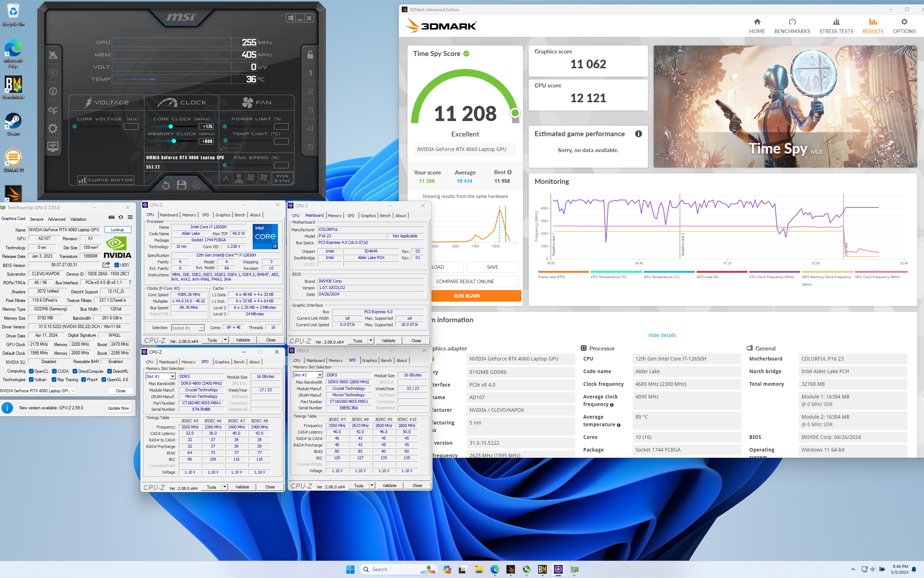
Task: Apply Afterburner settings with checkmark icon
Action: (197, 185)
